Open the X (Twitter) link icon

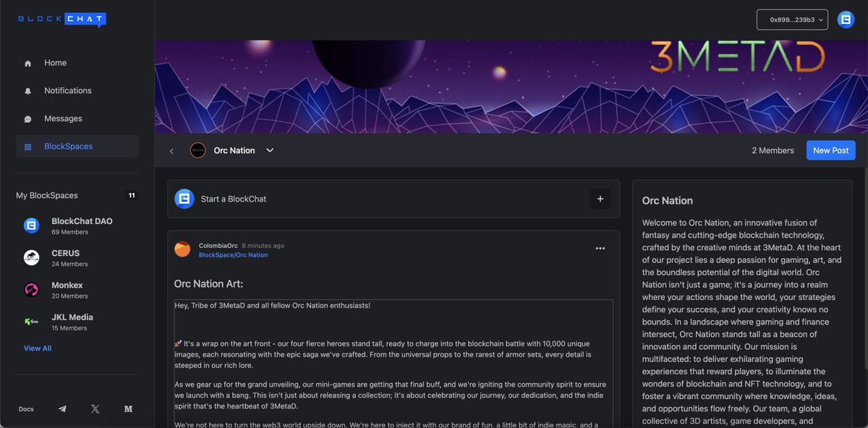point(95,409)
